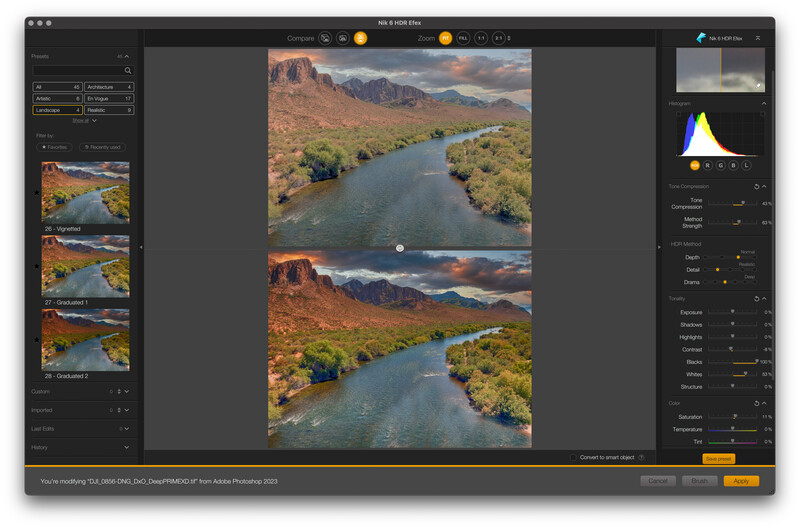Show red (R) histogram channel
The image size is (800, 528).
pos(708,165)
